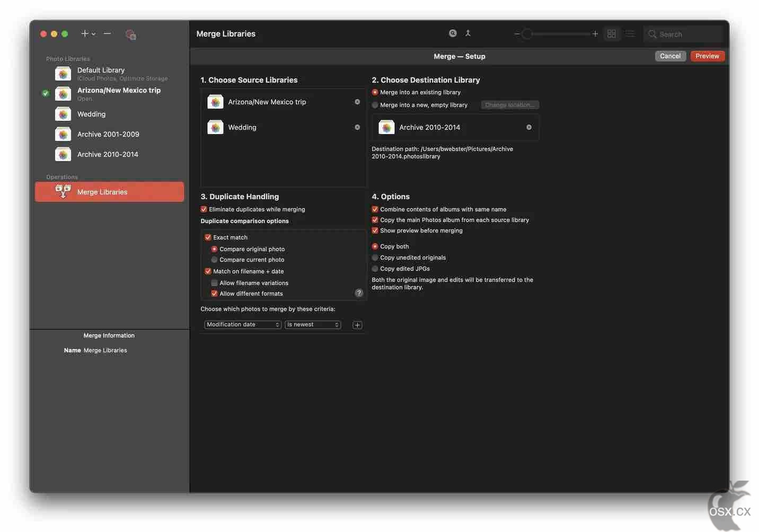Click the Merge Libraries operation icon in the sidebar
Screen dimensions: 759x532
[x=63, y=191]
